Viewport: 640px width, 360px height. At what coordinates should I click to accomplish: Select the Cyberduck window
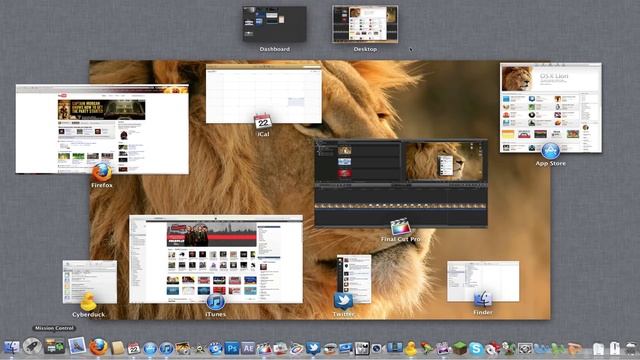(x=90, y=282)
